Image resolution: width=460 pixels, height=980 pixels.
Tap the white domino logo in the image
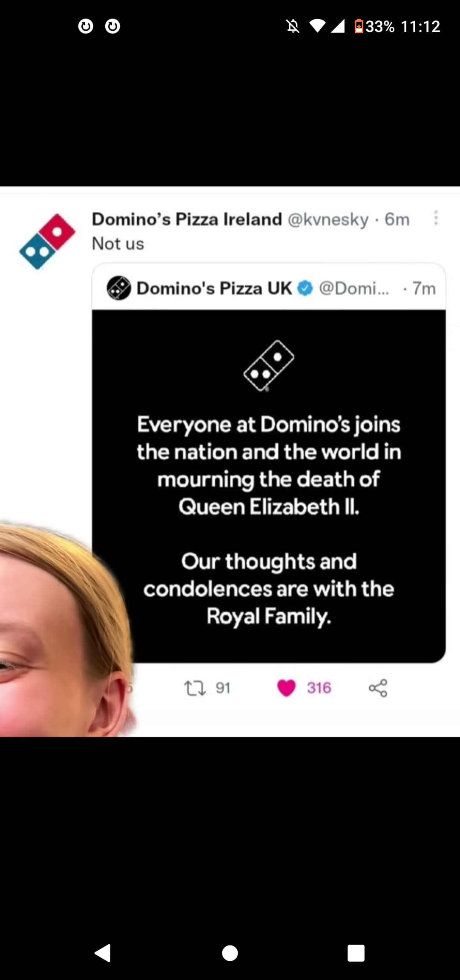pos(269,366)
